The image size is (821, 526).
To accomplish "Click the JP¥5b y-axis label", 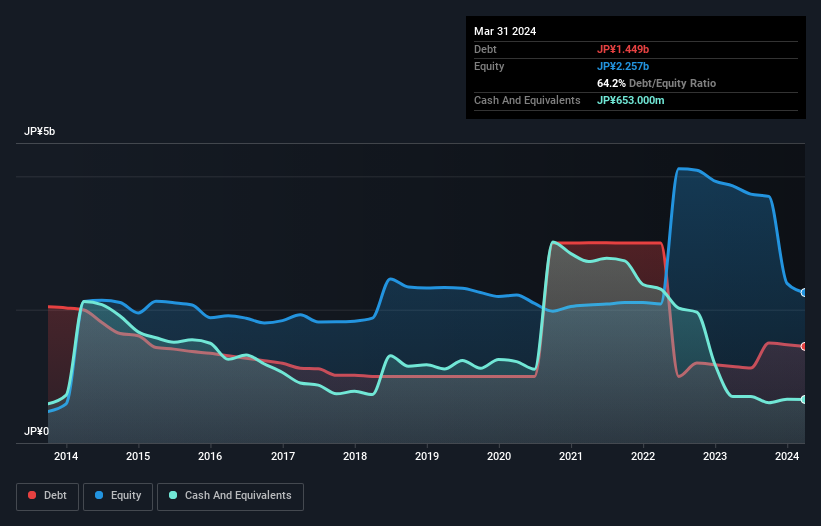I will [39, 131].
